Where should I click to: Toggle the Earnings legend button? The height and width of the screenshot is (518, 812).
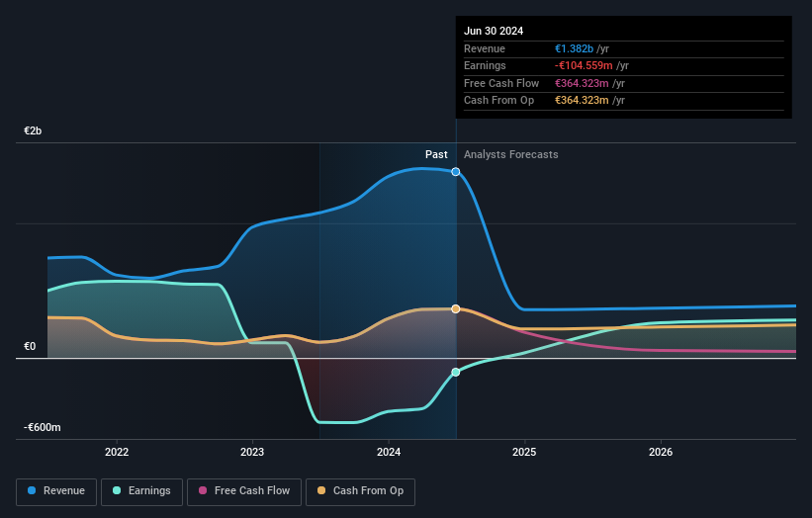(x=141, y=491)
